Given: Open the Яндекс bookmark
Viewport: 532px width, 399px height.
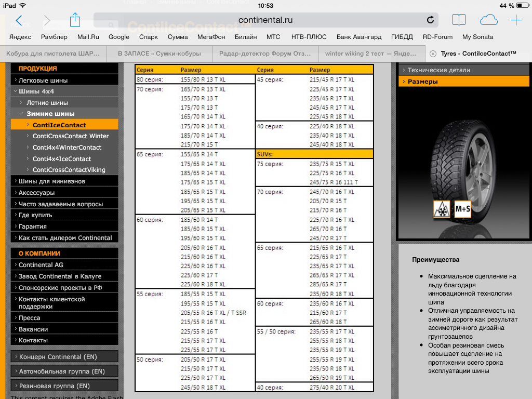Looking at the screenshot, I should (x=20, y=37).
